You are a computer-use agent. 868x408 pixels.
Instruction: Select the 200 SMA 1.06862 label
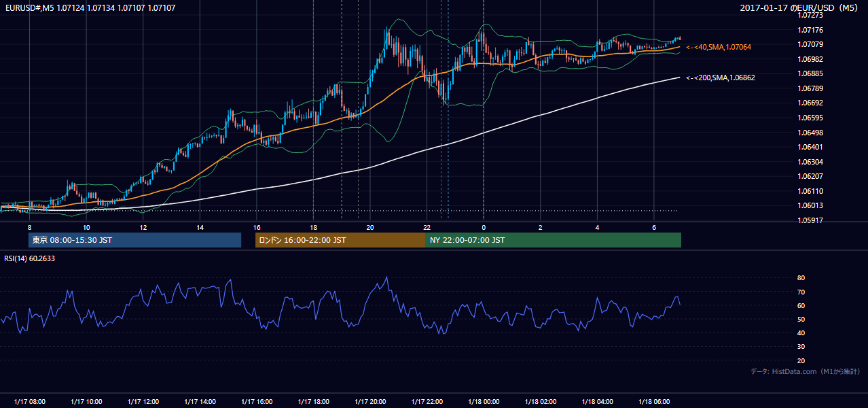point(721,78)
